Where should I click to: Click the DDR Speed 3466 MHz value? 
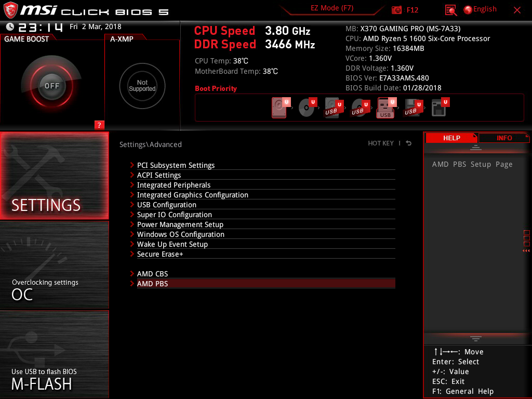point(290,45)
